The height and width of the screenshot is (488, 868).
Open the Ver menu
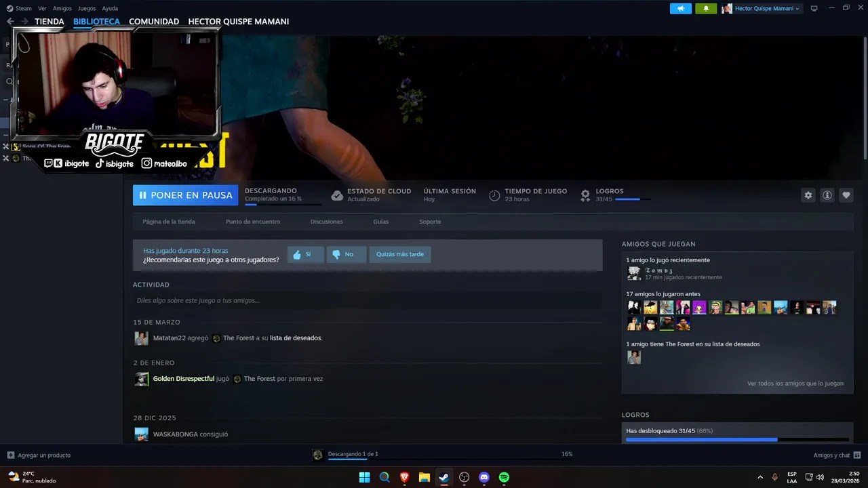point(42,8)
